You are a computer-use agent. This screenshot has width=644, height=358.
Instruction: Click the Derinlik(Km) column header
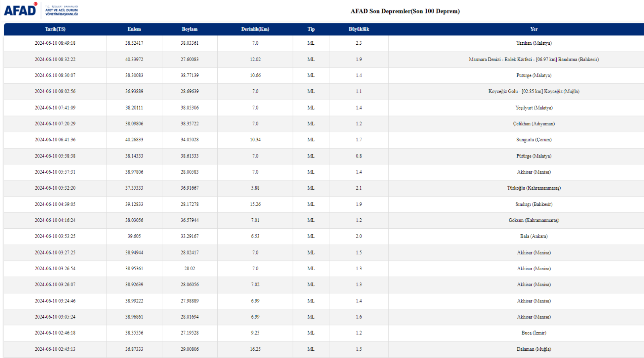[255, 29]
